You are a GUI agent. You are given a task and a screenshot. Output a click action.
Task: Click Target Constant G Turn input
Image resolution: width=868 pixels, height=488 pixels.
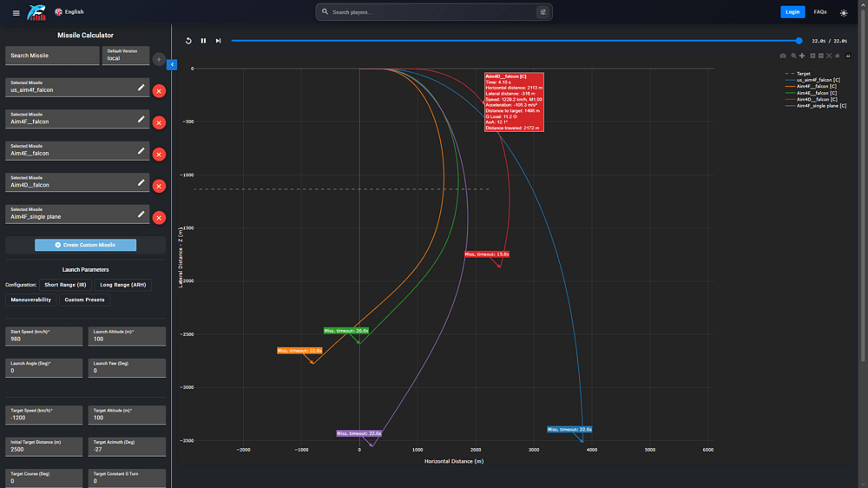coord(127,478)
